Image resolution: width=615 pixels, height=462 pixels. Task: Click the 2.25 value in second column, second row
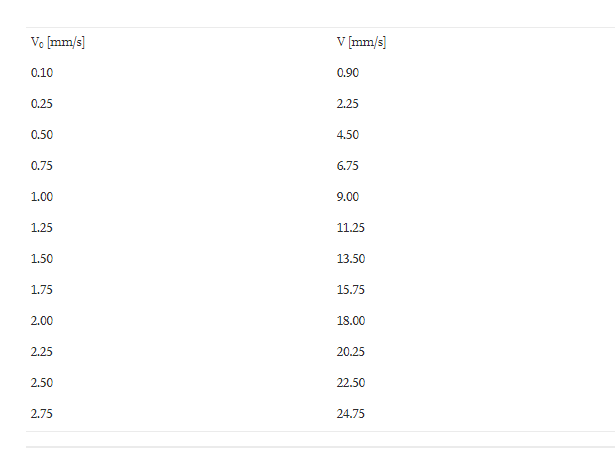(x=348, y=104)
